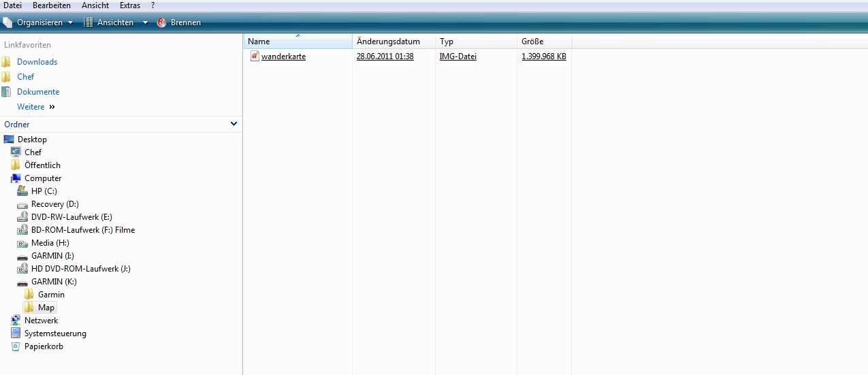Select Öffentlich folder in tree
This screenshot has height=375, width=868.
click(x=42, y=165)
